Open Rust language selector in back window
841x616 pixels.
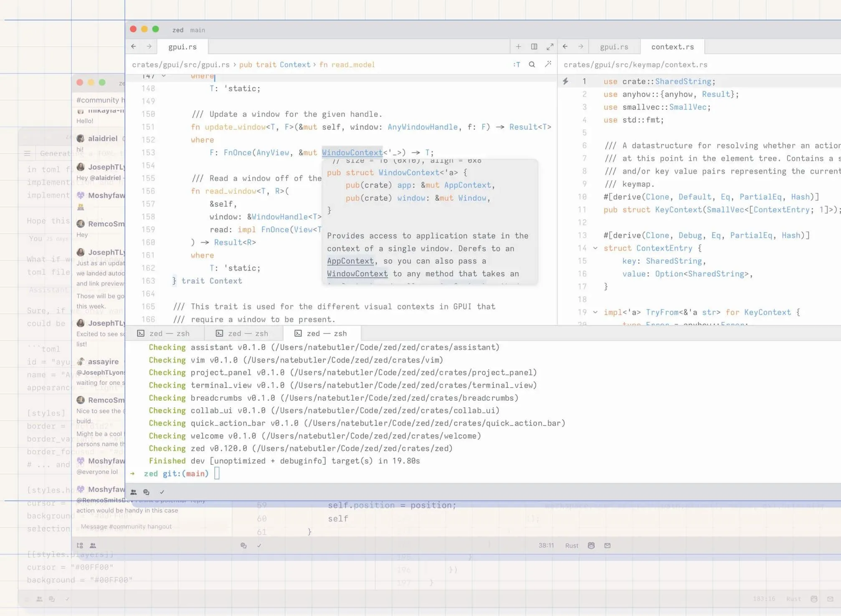(x=793, y=599)
